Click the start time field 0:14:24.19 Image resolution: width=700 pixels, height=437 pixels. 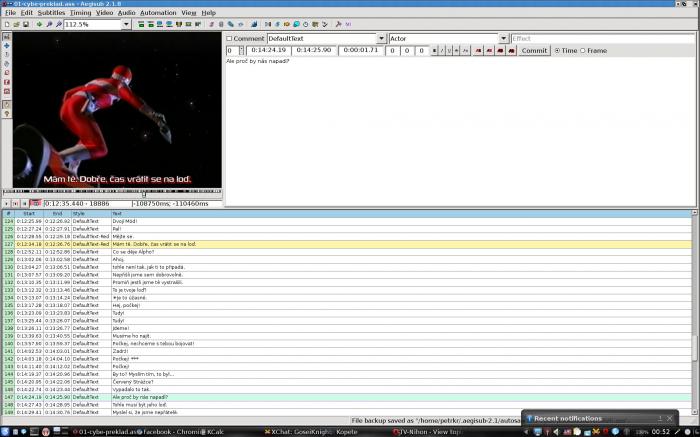(268, 50)
